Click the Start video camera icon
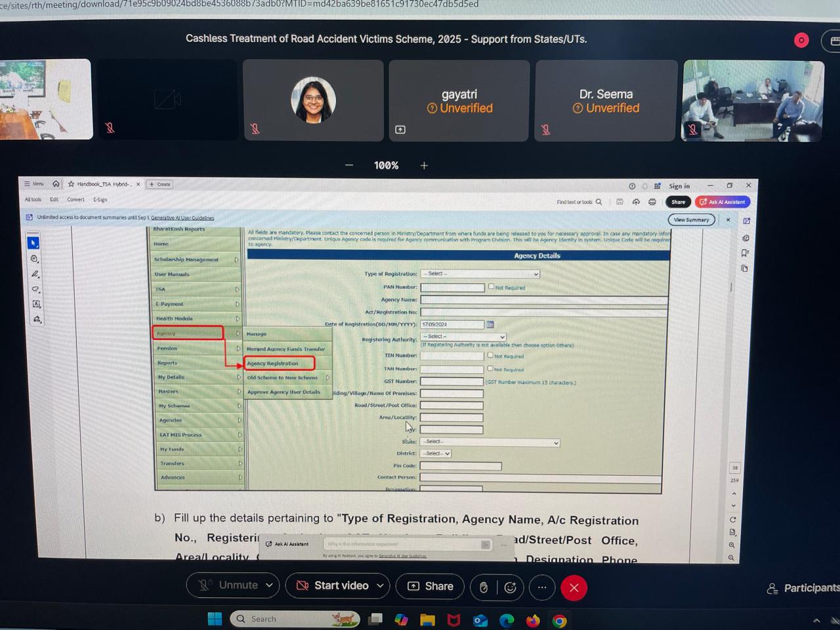The image size is (840, 630). click(x=303, y=585)
